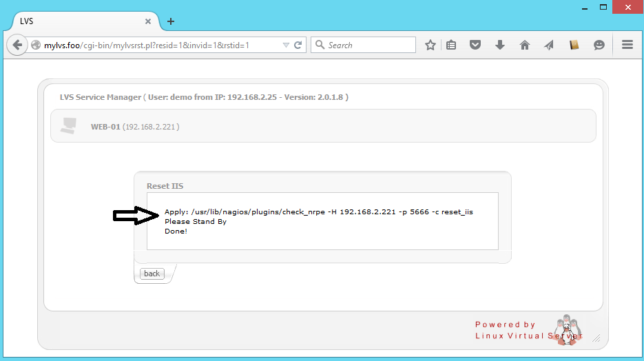The width and height of the screenshot is (644, 361).
Task: Open the hamburger menu
Action: (627, 45)
